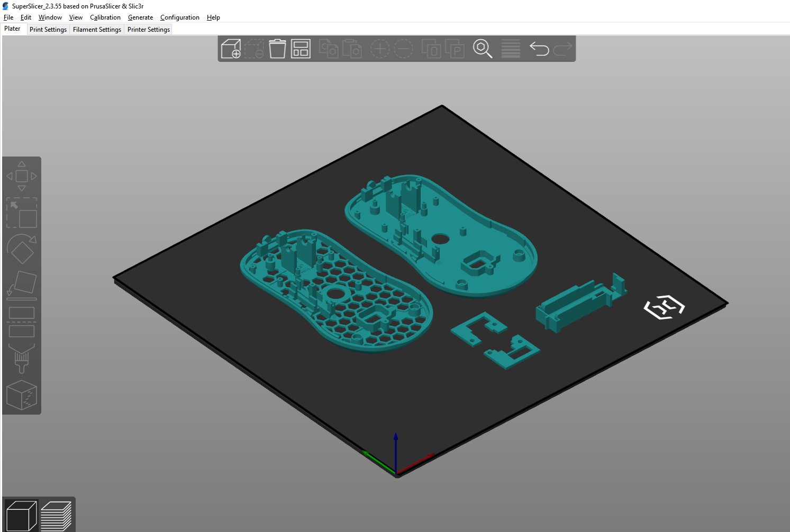Viewport: 790px width, 532px height.
Task: Split object into individual objects
Action: tap(431, 48)
